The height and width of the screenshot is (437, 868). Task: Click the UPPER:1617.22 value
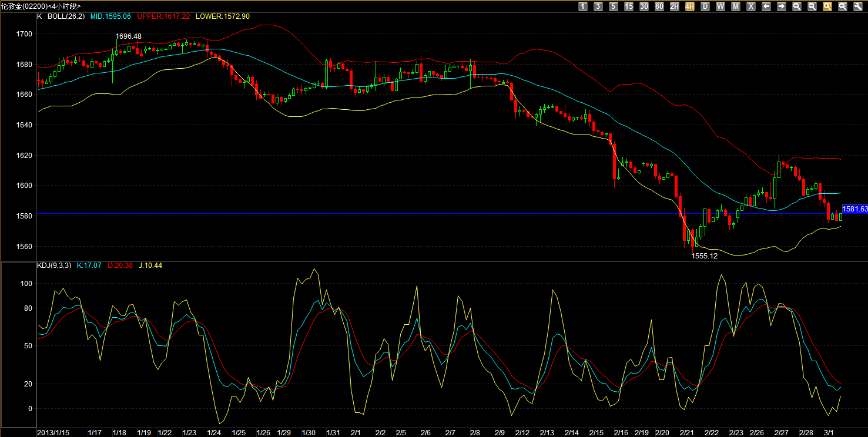pos(163,16)
